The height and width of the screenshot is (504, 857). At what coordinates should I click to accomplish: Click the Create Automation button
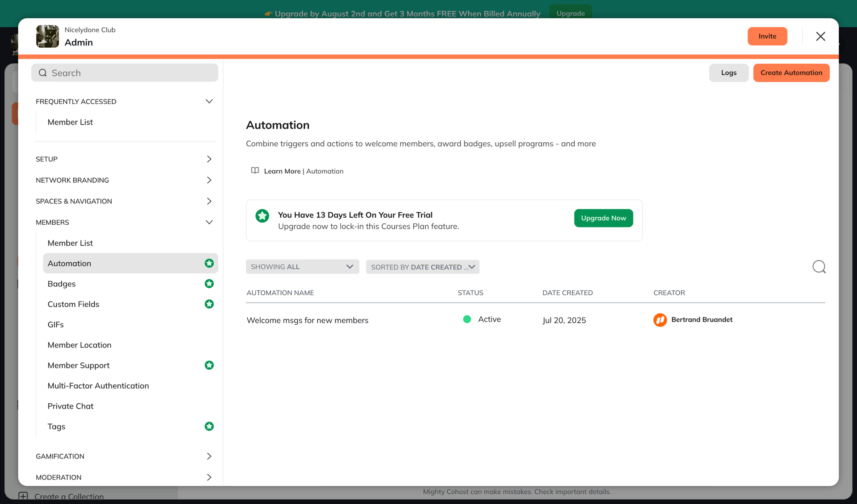791,73
